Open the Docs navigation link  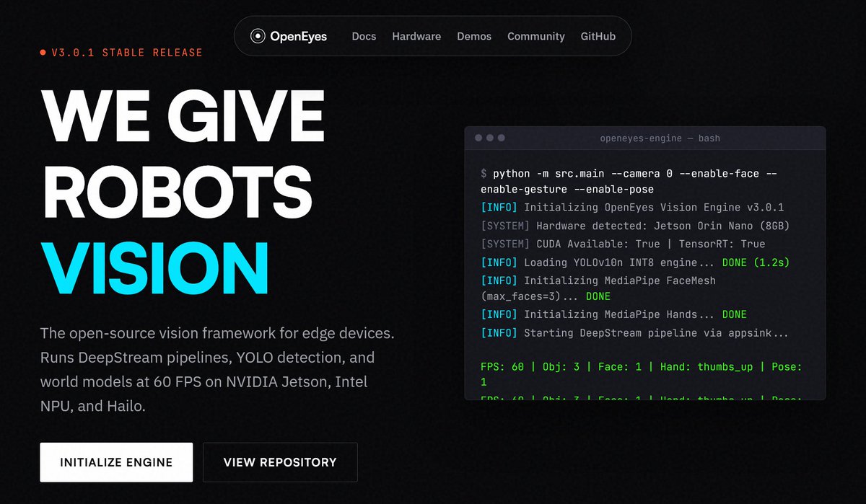[364, 36]
